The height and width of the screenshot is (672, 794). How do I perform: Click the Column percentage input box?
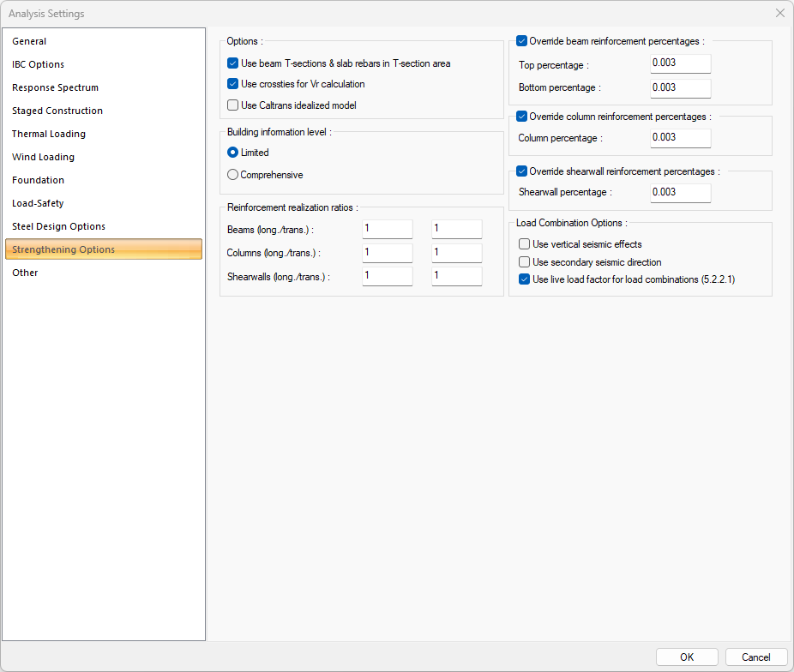click(x=680, y=138)
